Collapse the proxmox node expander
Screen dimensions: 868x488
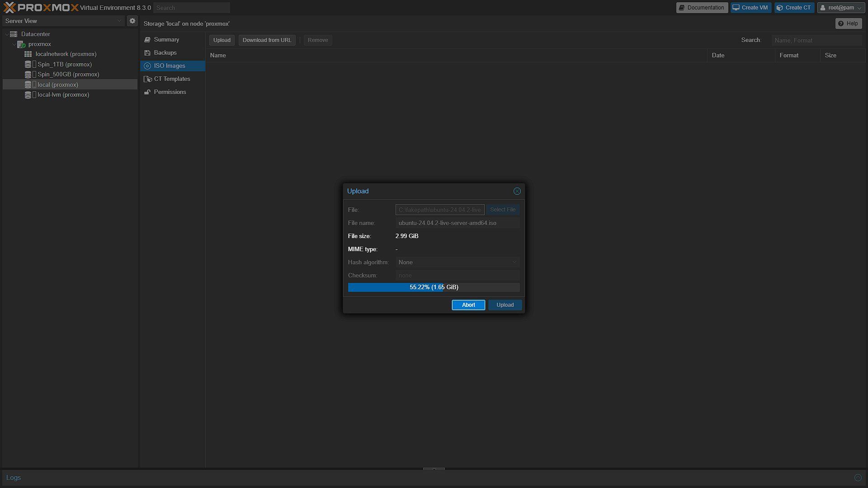point(14,44)
